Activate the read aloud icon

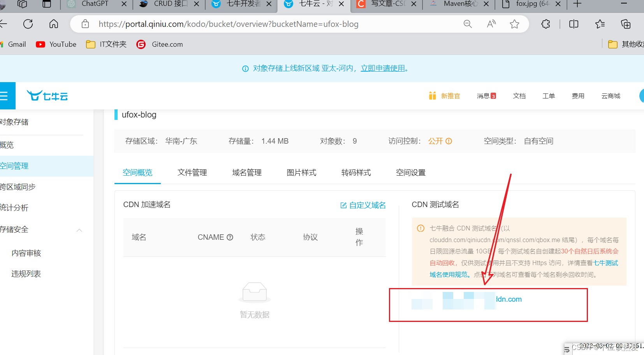point(491,24)
